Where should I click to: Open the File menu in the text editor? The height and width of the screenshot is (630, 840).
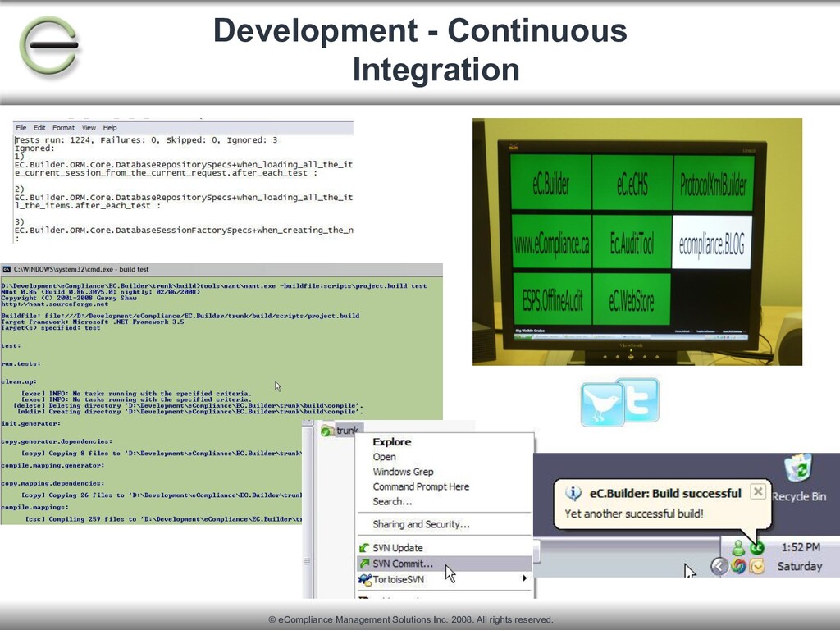(21, 127)
